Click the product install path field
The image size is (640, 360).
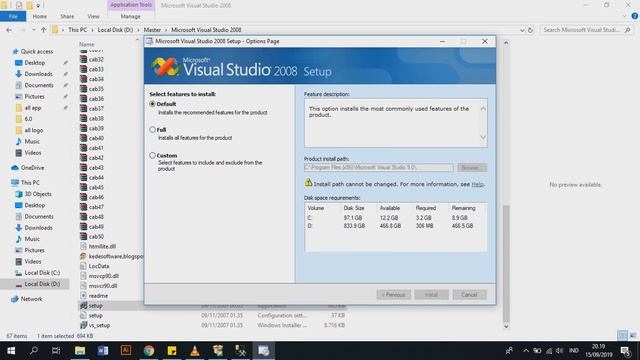(378, 167)
